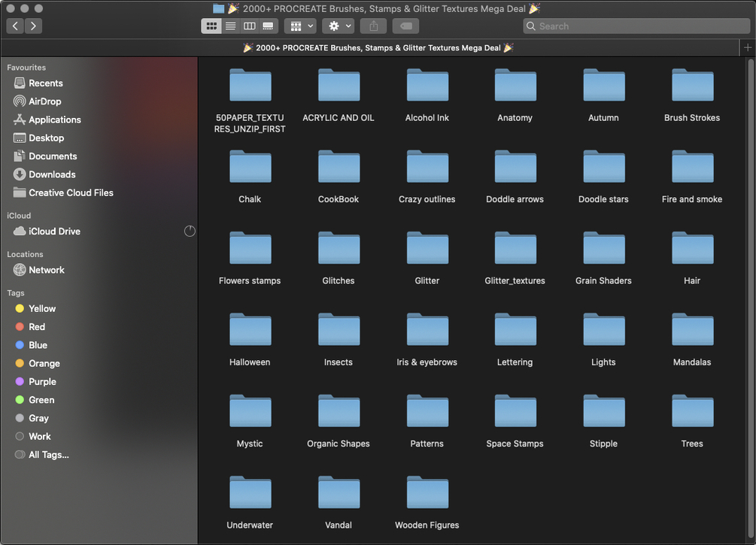The width and height of the screenshot is (756, 545).
Task: Open AirDrop in sidebar
Action: point(37,101)
